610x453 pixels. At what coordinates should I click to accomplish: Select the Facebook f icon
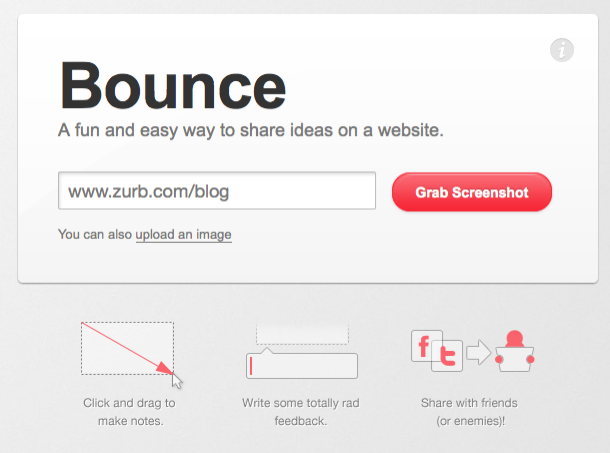click(424, 346)
